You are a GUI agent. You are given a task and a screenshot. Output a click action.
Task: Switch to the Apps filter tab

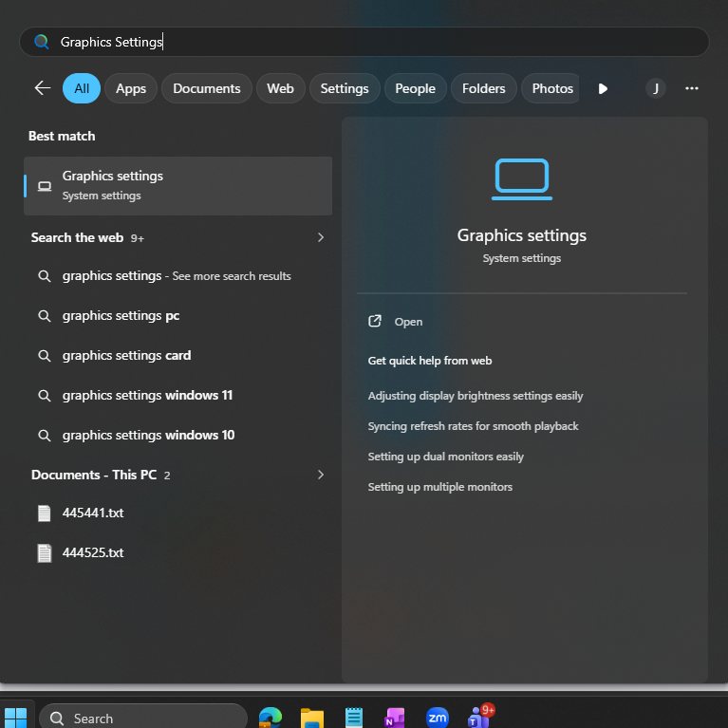click(x=131, y=88)
